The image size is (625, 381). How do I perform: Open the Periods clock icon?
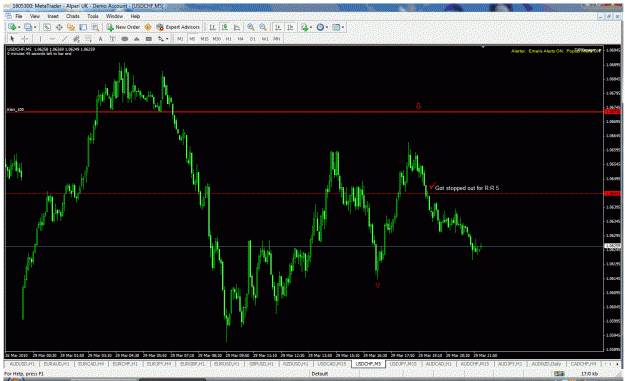(320, 27)
